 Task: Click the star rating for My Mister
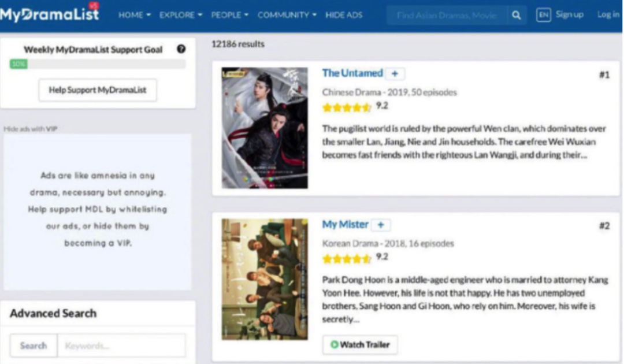(x=347, y=258)
